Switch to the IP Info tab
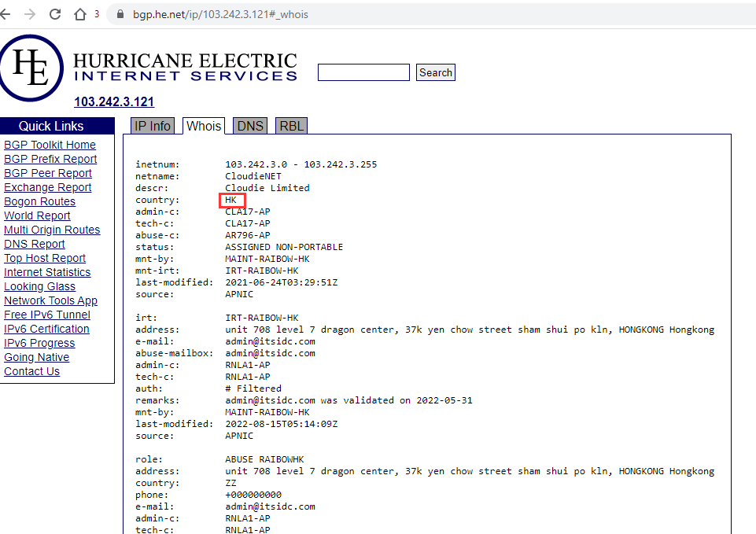Image resolution: width=756 pixels, height=534 pixels. pyautogui.click(x=153, y=126)
